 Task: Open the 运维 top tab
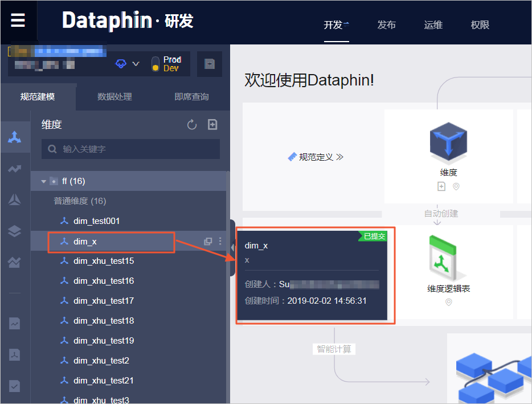coord(433,25)
